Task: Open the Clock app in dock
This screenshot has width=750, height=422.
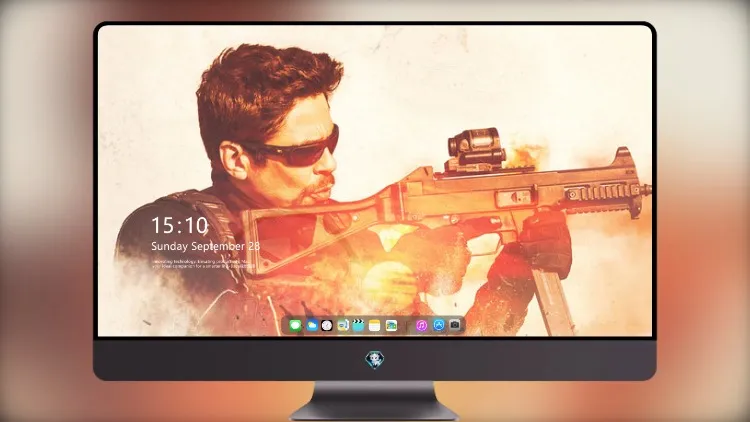Action: coord(327,326)
